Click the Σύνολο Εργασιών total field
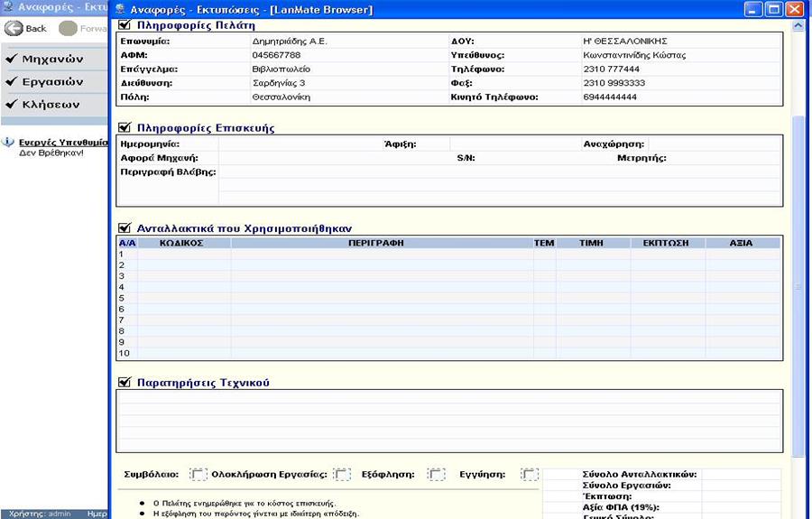812x519 pixels. click(741, 486)
